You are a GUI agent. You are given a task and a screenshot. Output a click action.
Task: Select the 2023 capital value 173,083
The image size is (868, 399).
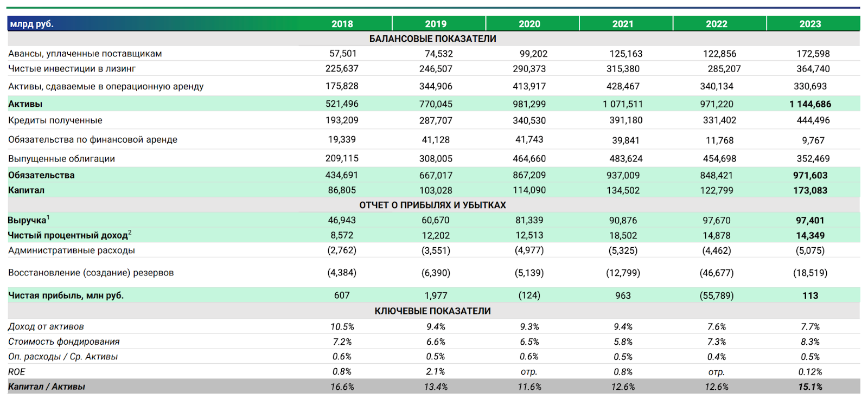coord(810,190)
